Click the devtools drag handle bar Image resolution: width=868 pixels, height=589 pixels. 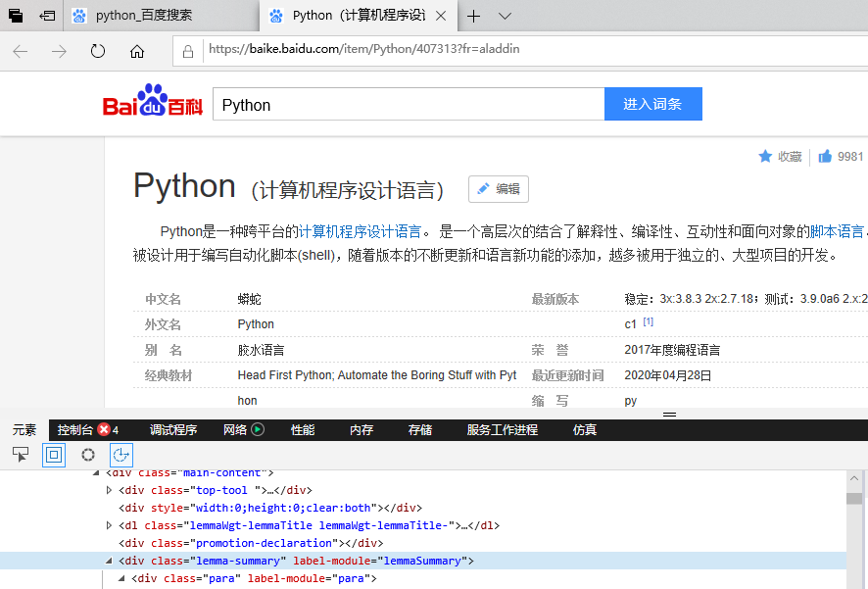click(670, 415)
